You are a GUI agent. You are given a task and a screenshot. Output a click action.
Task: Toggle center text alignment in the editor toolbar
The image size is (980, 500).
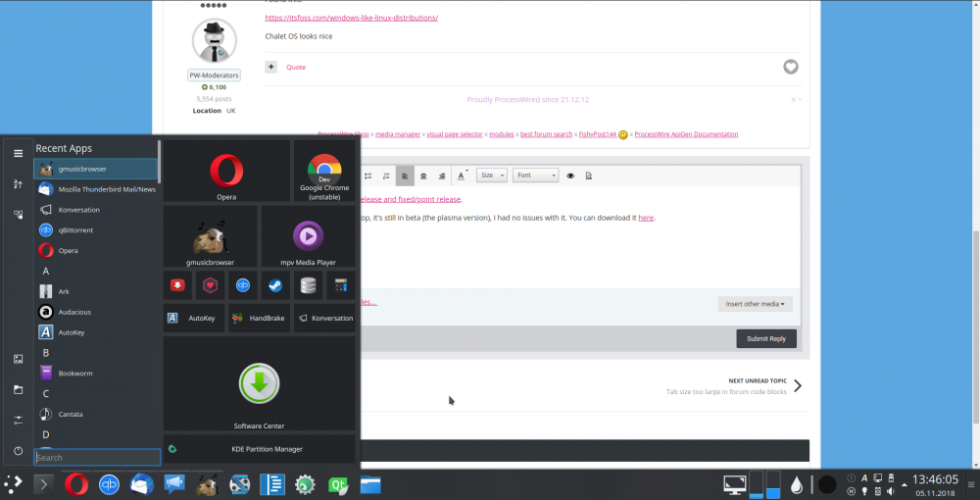pos(423,175)
